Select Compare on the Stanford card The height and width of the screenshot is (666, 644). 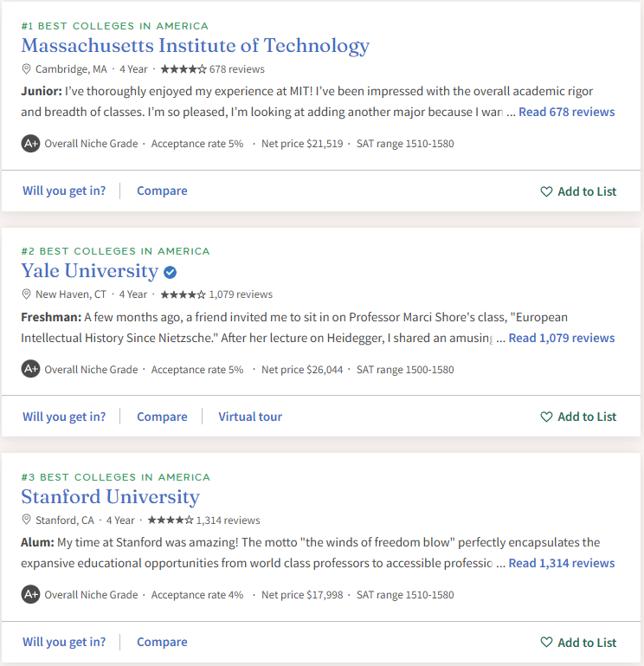(162, 642)
